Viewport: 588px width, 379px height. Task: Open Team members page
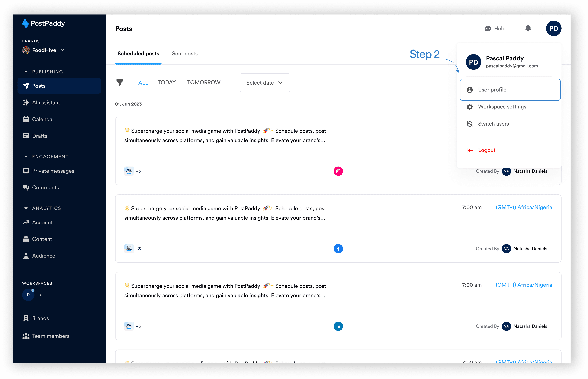51,336
